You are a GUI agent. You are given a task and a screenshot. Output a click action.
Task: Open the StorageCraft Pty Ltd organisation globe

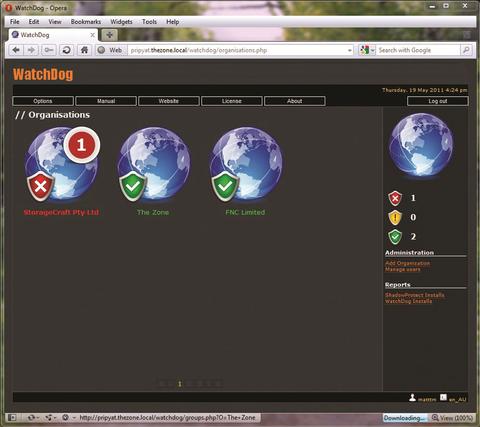coord(61,164)
